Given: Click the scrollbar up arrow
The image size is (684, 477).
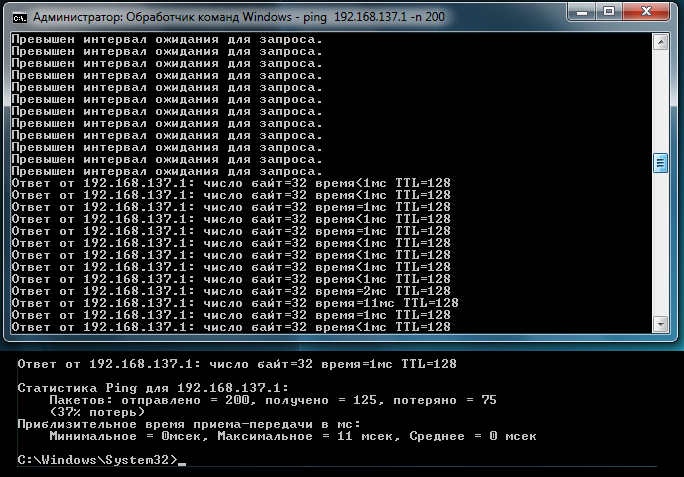Looking at the screenshot, I should (660, 42).
